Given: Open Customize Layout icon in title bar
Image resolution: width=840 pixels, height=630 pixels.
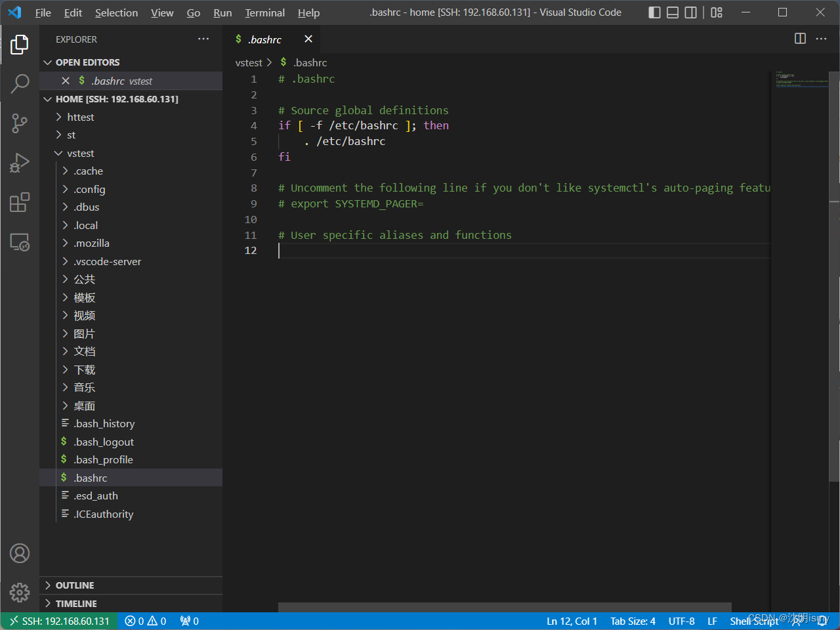Looking at the screenshot, I should [717, 12].
